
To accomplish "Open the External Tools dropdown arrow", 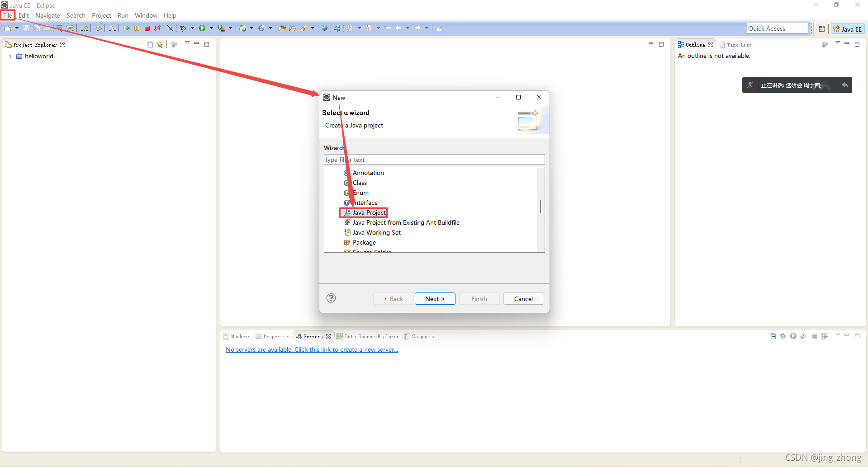I will [x=230, y=28].
